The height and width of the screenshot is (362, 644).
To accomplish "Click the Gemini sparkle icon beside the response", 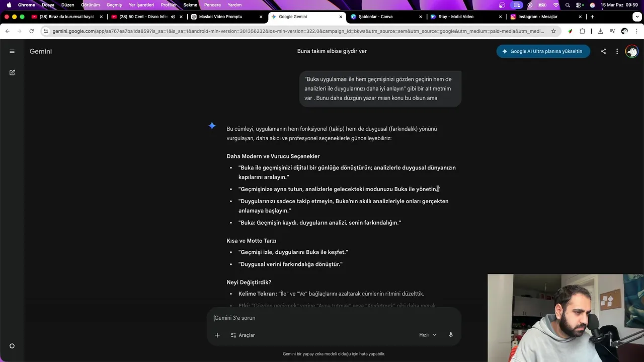I will 212,126.
